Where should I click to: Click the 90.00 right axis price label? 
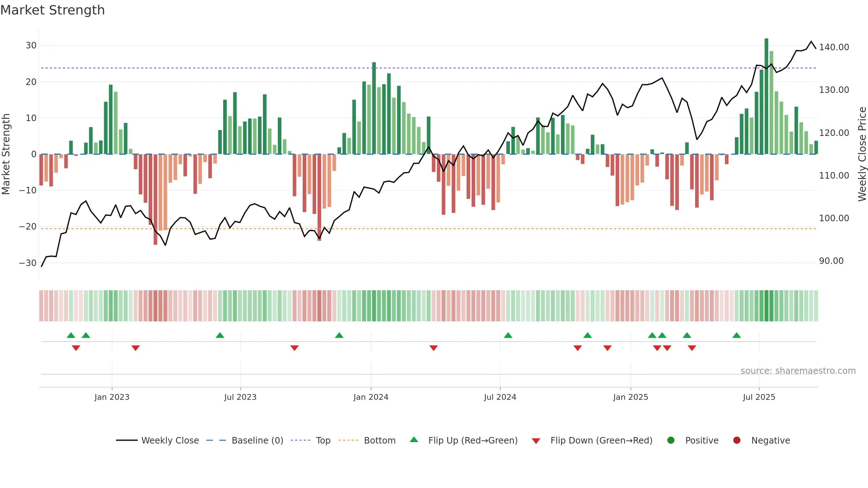831,261
